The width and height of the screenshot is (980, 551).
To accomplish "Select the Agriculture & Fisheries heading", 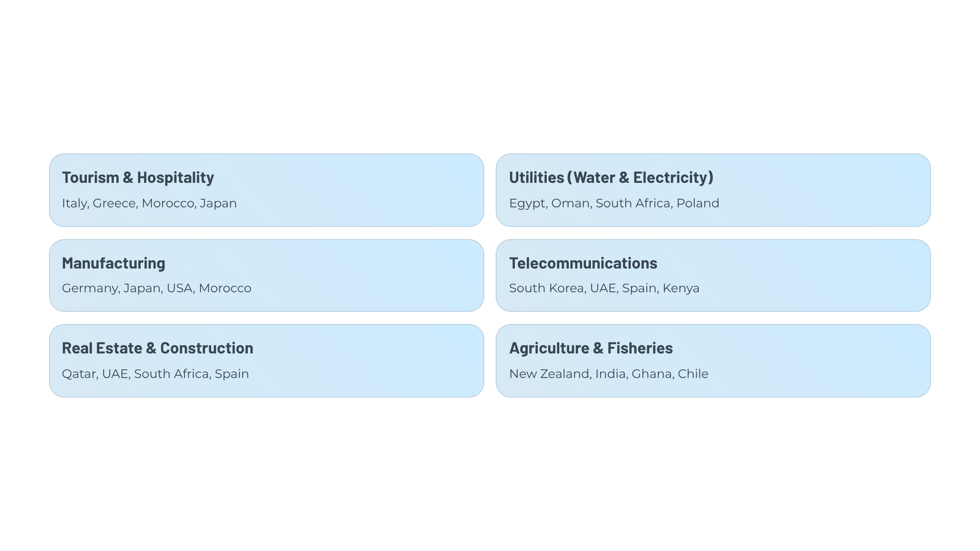I will pos(591,348).
